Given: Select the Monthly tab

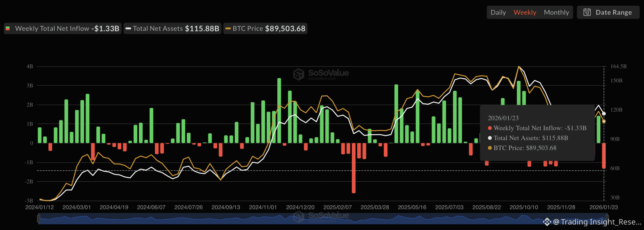Looking at the screenshot, I should (x=556, y=12).
